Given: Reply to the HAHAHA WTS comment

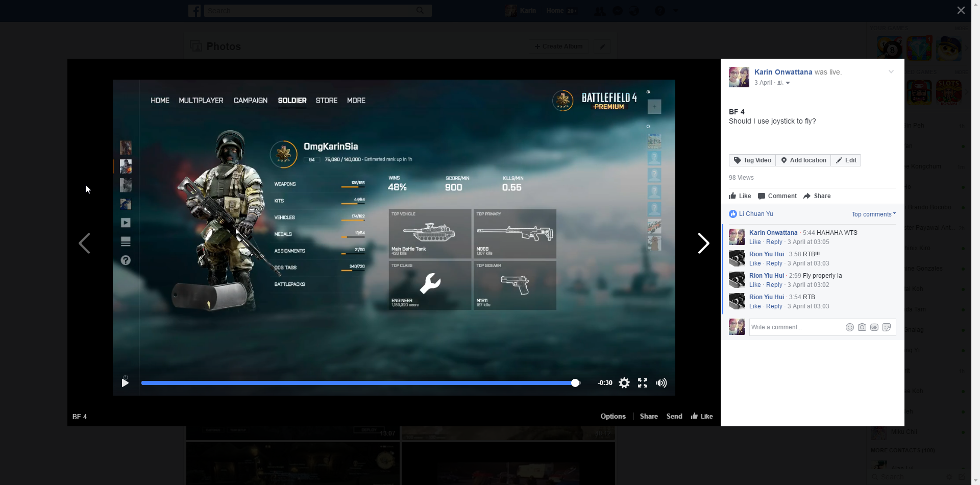Looking at the screenshot, I should tap(774, 242).
